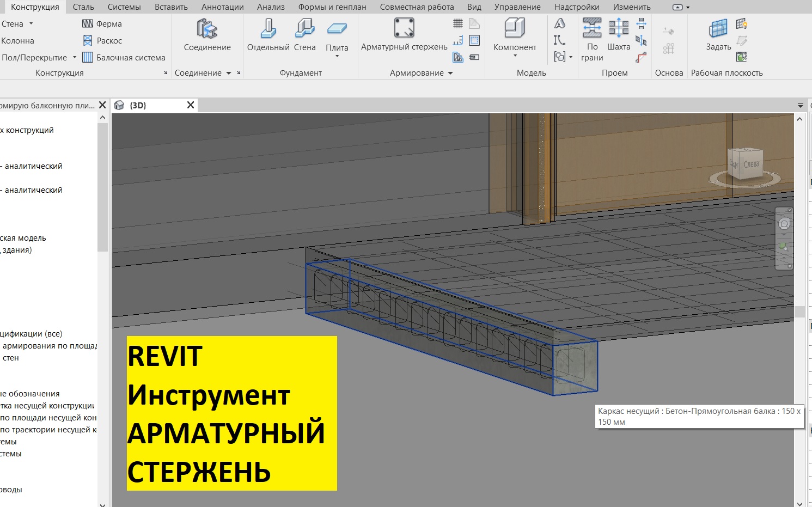Viewport: 812px width, 507px height.
Task: Select 'по траектории несущей к' browser item
Action: [48, 430]
